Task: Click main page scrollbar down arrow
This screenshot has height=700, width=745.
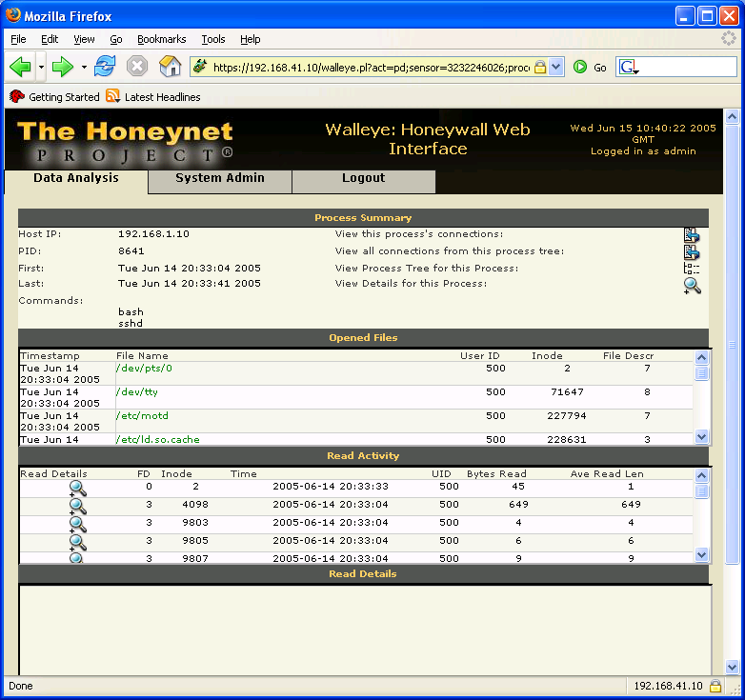Action: [x=732, y=667]
